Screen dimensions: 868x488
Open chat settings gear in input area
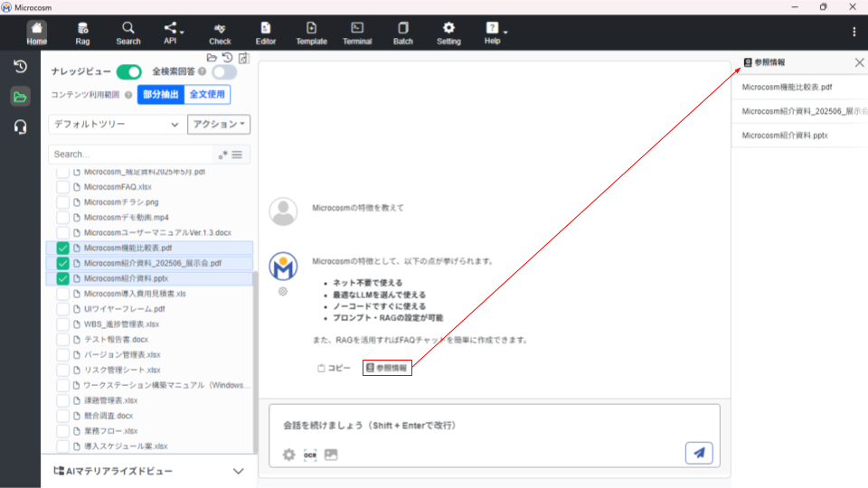(x=289, y=455)
